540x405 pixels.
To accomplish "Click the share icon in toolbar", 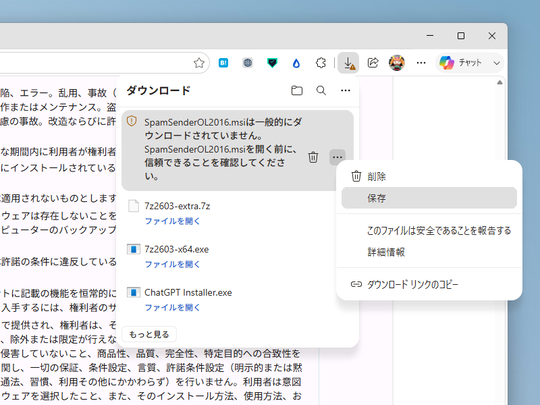I will (373, 63).
